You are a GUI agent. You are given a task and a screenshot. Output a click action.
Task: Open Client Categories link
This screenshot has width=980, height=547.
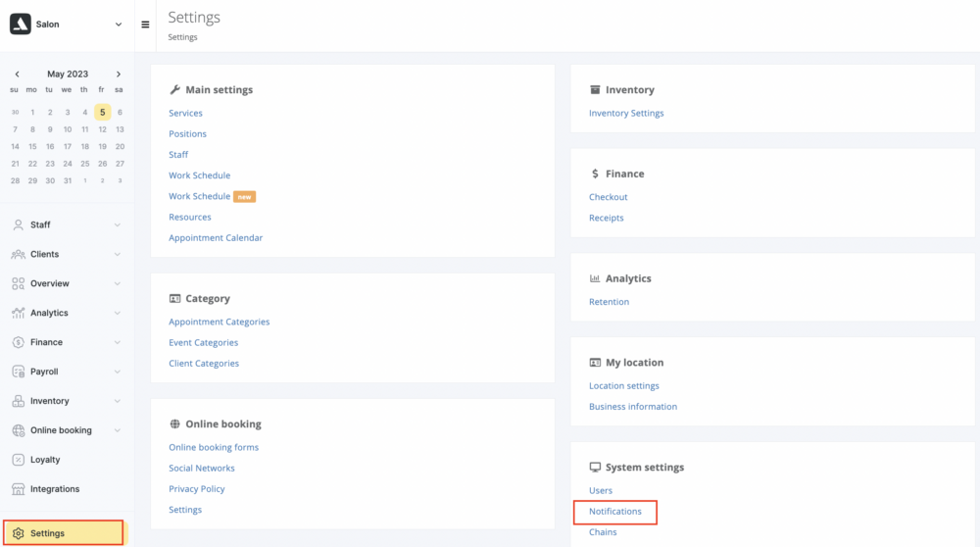(x=204, y=364)
